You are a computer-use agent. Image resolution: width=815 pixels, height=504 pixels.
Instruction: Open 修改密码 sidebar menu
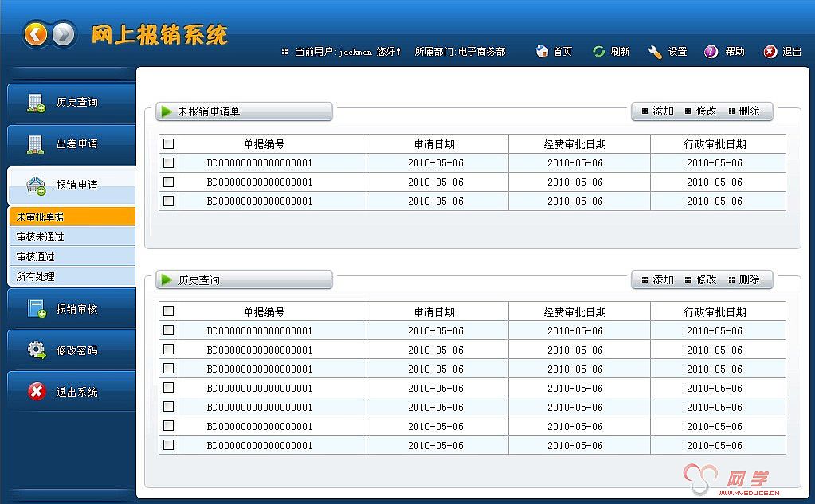coord(72,350)
